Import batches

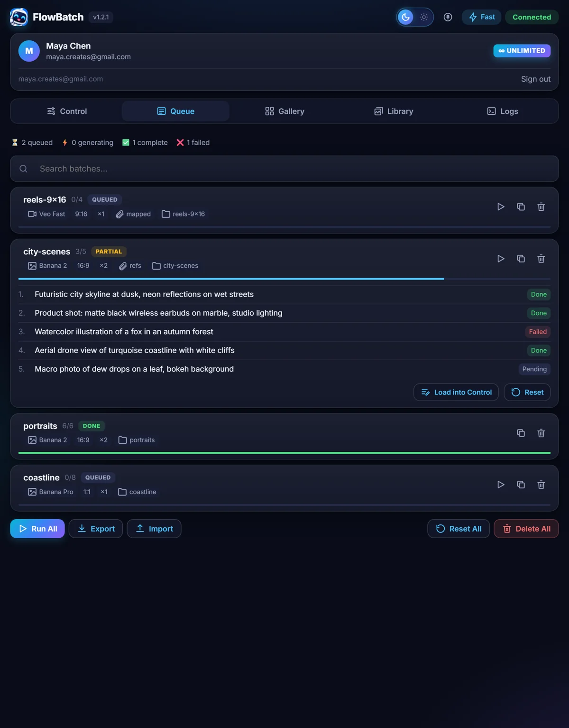point(154,529)
